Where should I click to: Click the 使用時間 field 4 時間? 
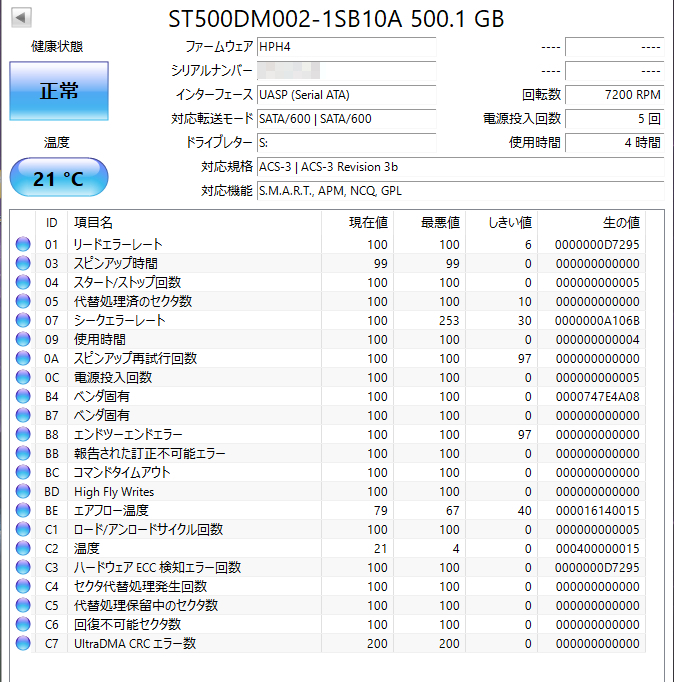point(615,143)
